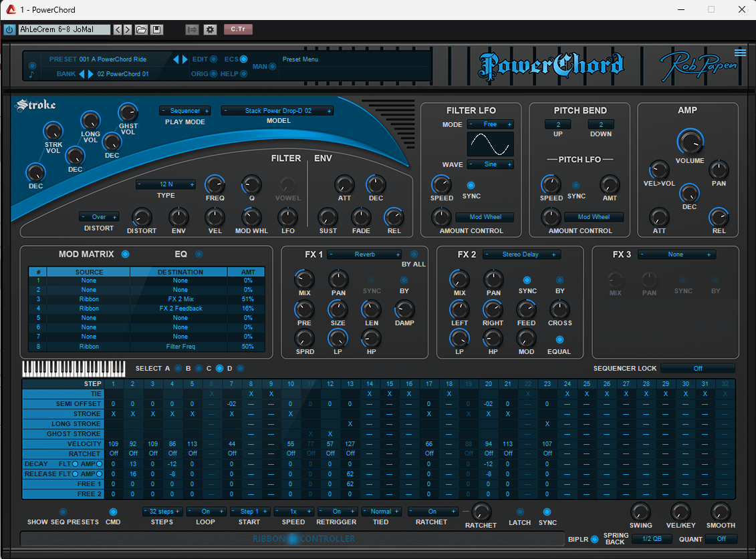Click the floppy disk save preset icon

(157, 29)
